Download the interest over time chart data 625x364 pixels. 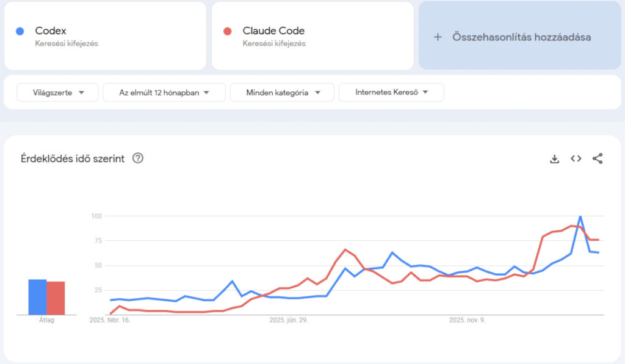click(554, 159)
